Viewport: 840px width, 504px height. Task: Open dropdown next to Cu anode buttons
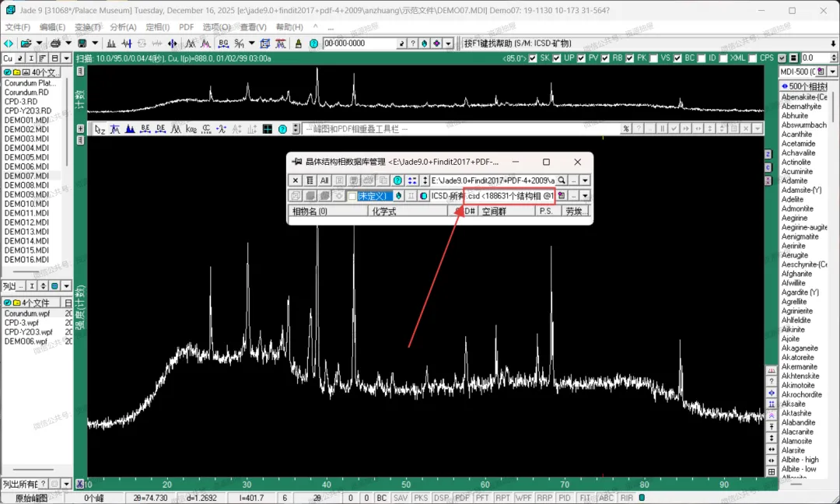pyautogui.click(x=66, y=58)
